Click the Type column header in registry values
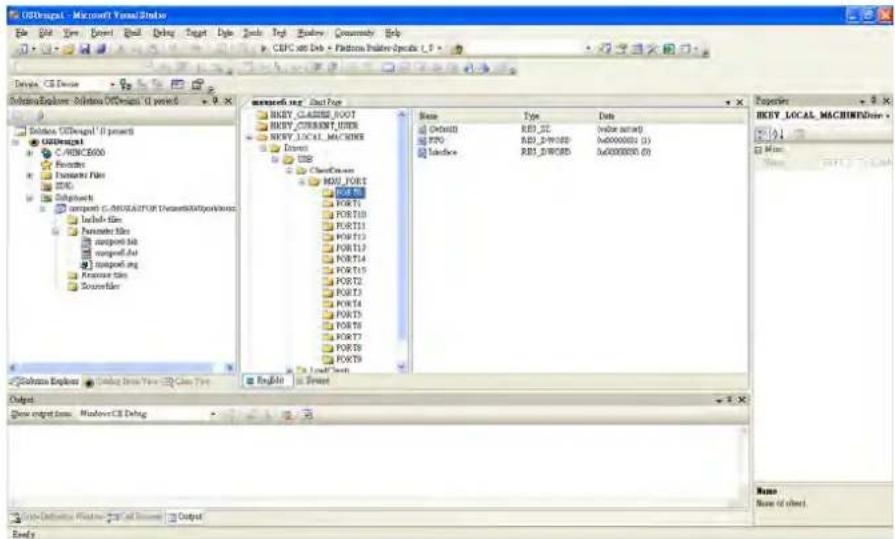Viewport: 895px width, 539px height. (557, 116)
